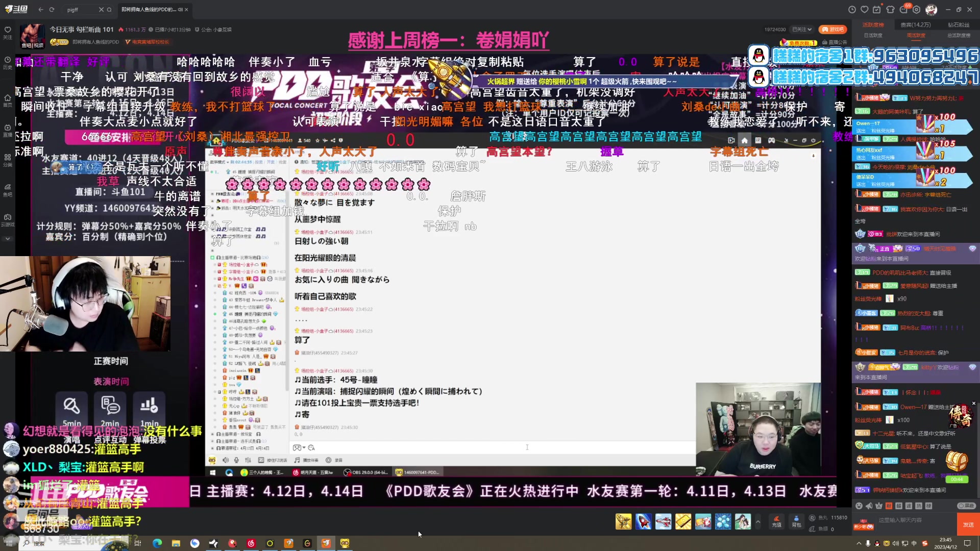Click the crown icon in chat toolbar
Viewport: 980px width, 551px height.
879,506
